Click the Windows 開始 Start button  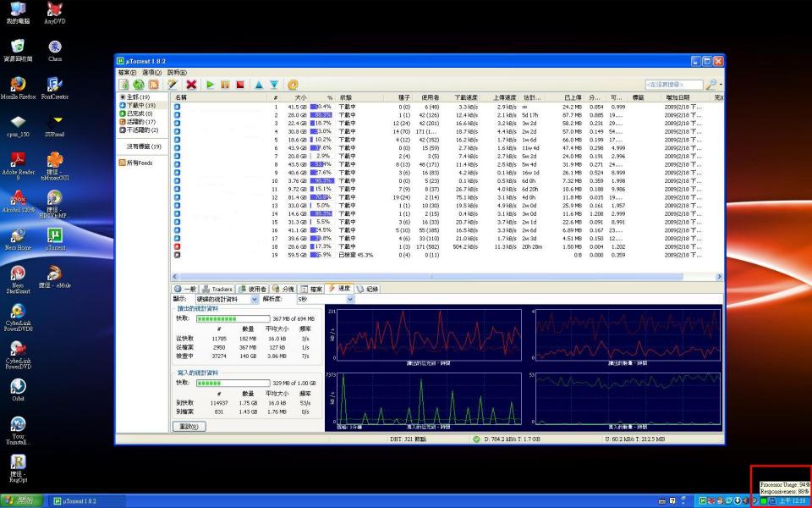(21, 501)
